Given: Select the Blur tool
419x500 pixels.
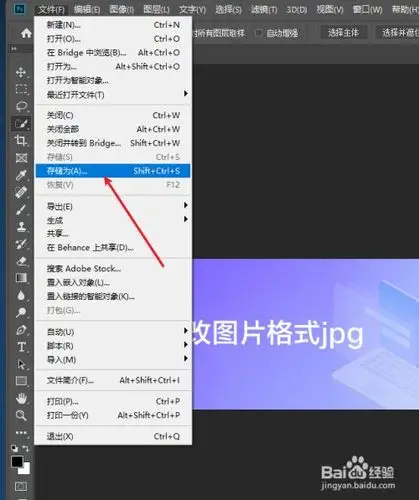Looking at the screenshot, I should 21,295.
